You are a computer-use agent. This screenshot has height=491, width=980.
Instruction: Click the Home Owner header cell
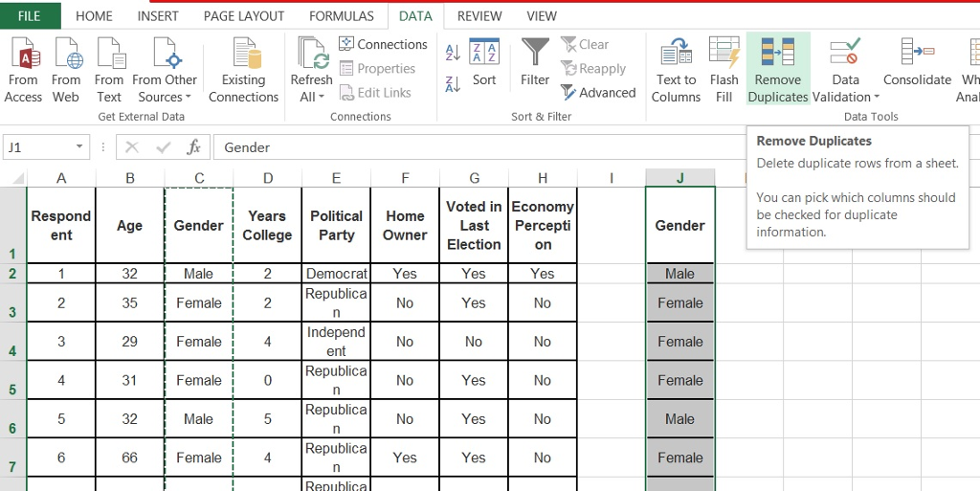tap(405, 226)
